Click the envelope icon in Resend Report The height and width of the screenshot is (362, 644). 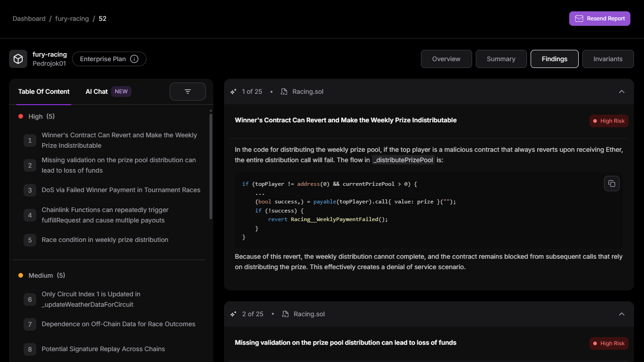579,19
